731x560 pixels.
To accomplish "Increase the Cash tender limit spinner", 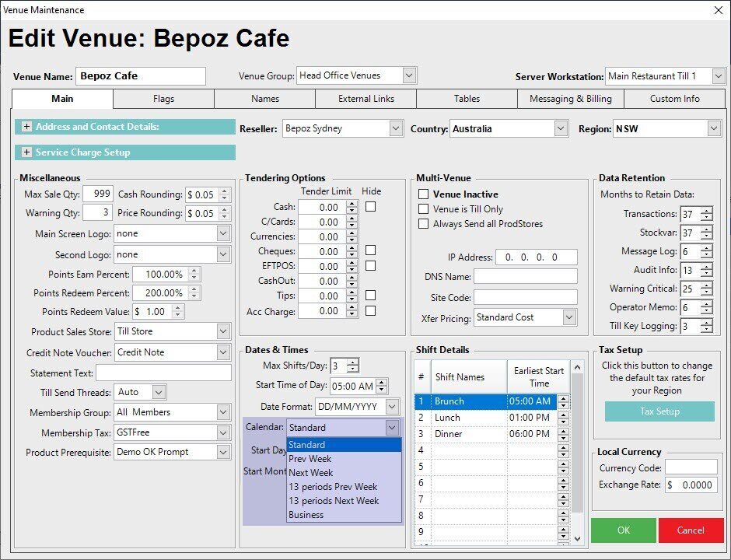I will (x=352, y=204).
